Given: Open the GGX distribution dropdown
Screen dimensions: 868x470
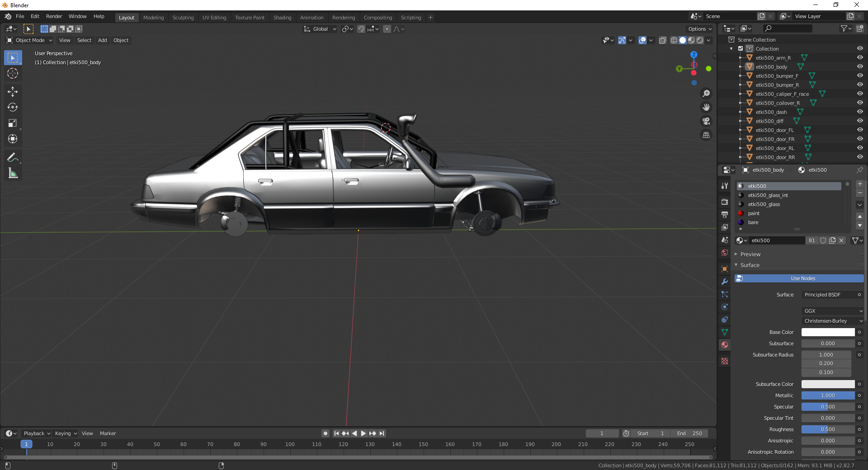Looking at the screenshot, I should [x=832, y=311].
